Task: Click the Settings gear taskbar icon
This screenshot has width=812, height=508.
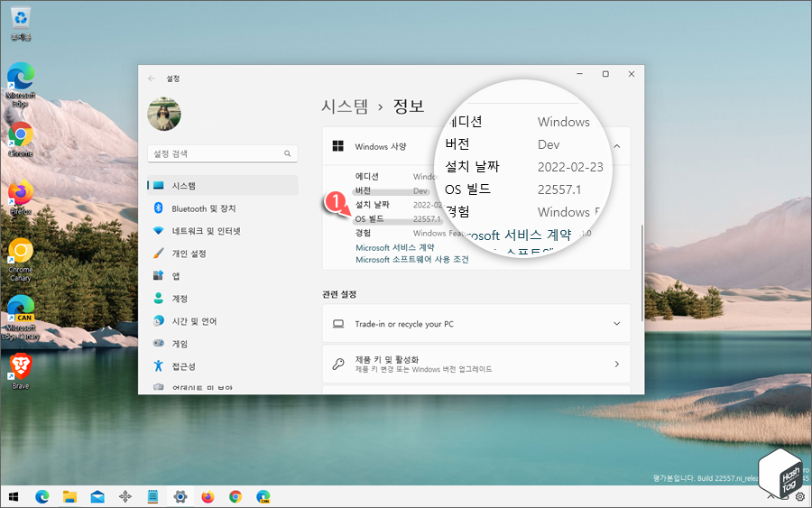Action: coord(180,497)
